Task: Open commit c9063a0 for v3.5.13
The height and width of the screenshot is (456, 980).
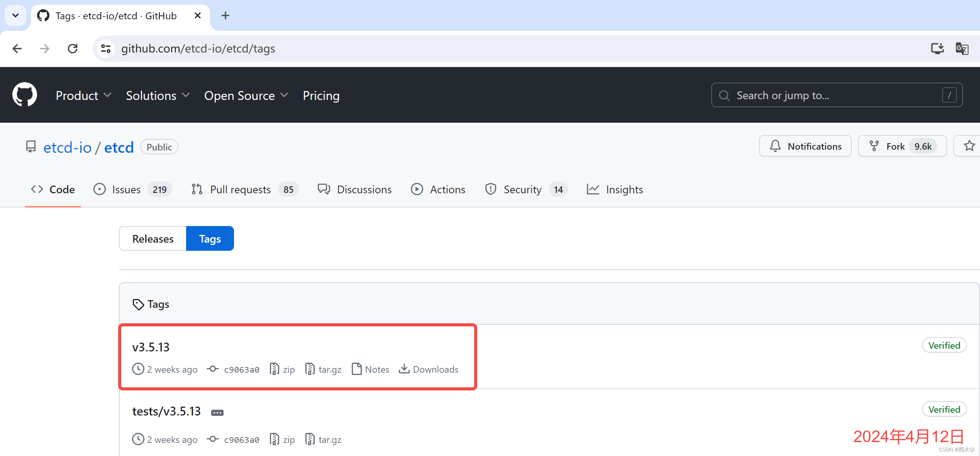Action: 241,370
